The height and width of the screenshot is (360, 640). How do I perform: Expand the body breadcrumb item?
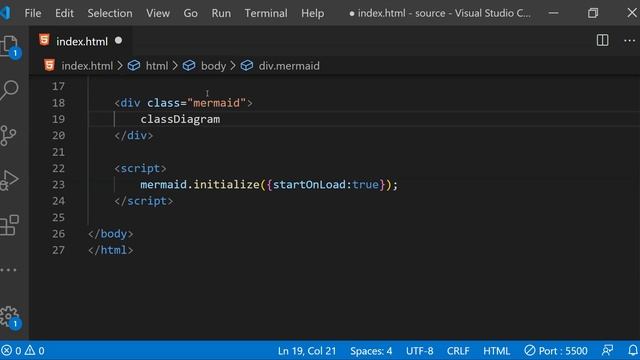point(213,66)
